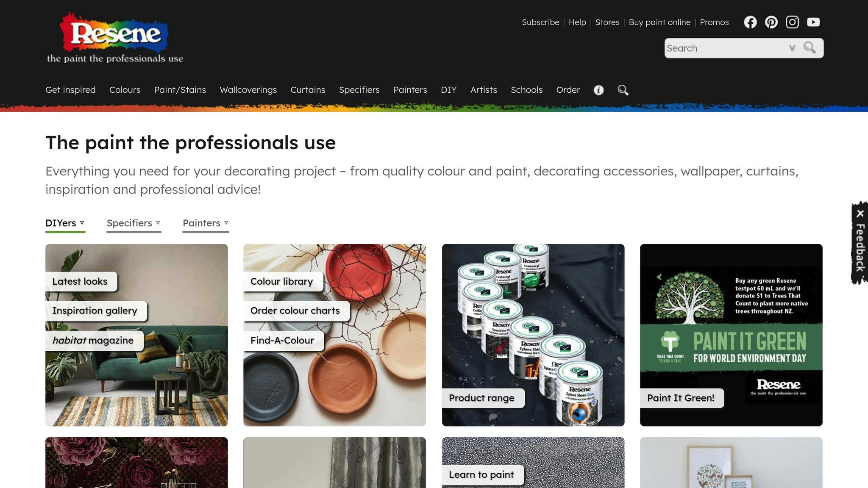
Task: Open the Colour library
Action: [x=283, y=281]
